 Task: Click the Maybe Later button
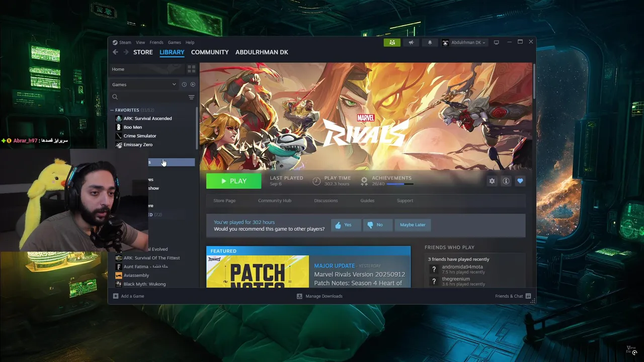(x=413, y=225)
